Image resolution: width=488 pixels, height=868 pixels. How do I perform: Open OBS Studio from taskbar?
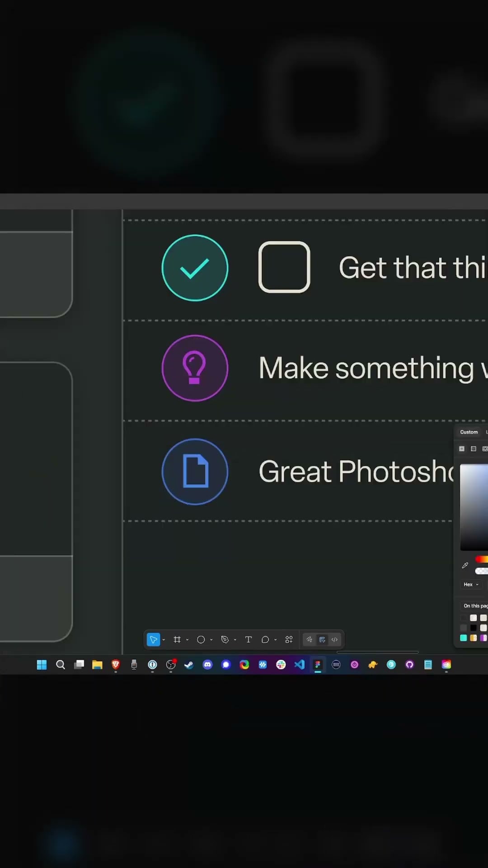point(171,665)
